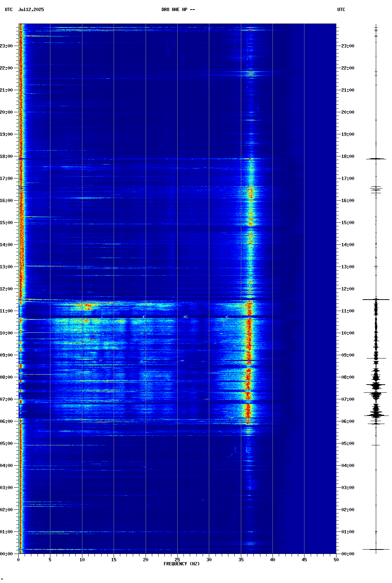
Task: Click the left-axis 18:00 time label
Action: (x=6, y=156)
